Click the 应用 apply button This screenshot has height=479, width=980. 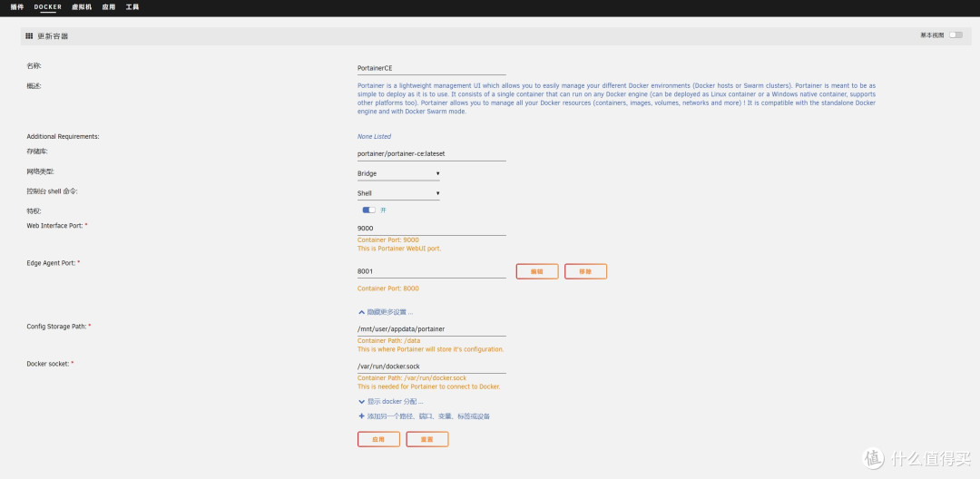[378, 439]
